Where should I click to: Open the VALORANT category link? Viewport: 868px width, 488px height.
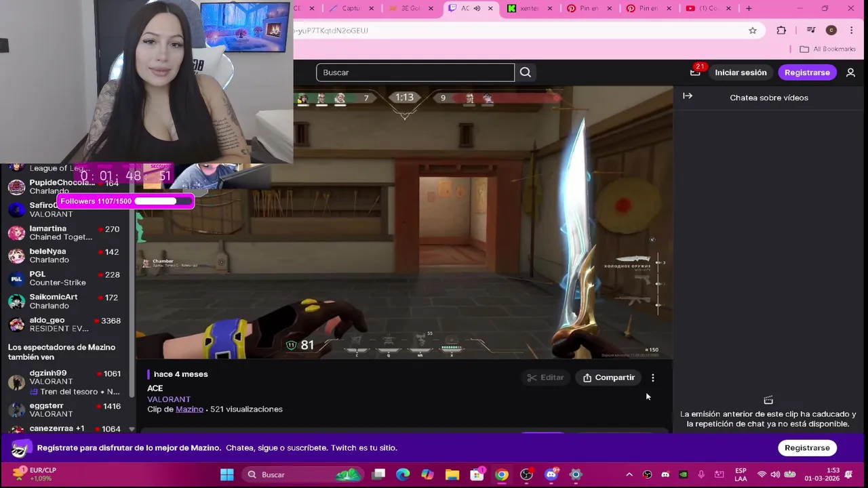[169, 399]
